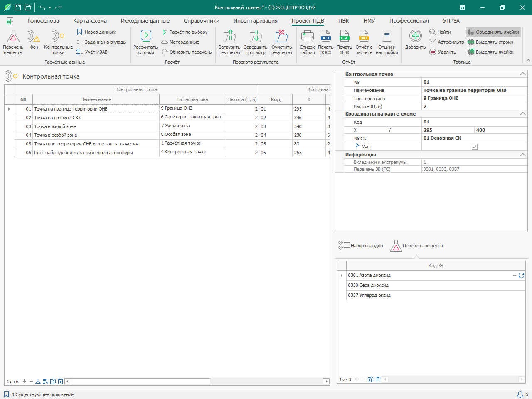Click the plus icon in the control points table footer

click(25, 381)
